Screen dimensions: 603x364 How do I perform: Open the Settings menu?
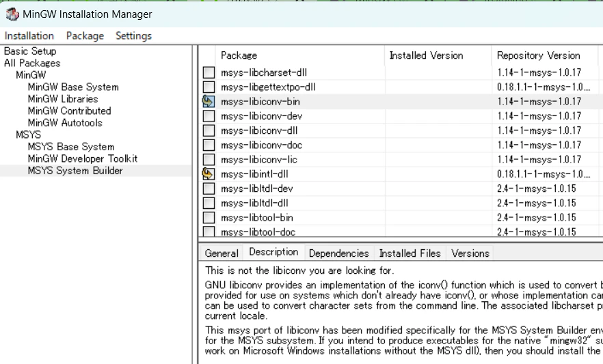tap(133, 36)
